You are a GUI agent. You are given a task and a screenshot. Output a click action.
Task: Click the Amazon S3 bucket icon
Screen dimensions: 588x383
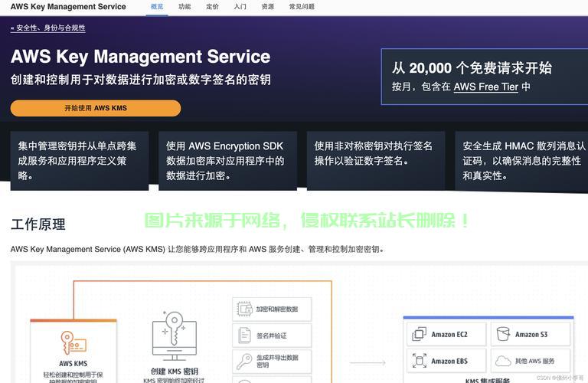(x=502, y=334)
